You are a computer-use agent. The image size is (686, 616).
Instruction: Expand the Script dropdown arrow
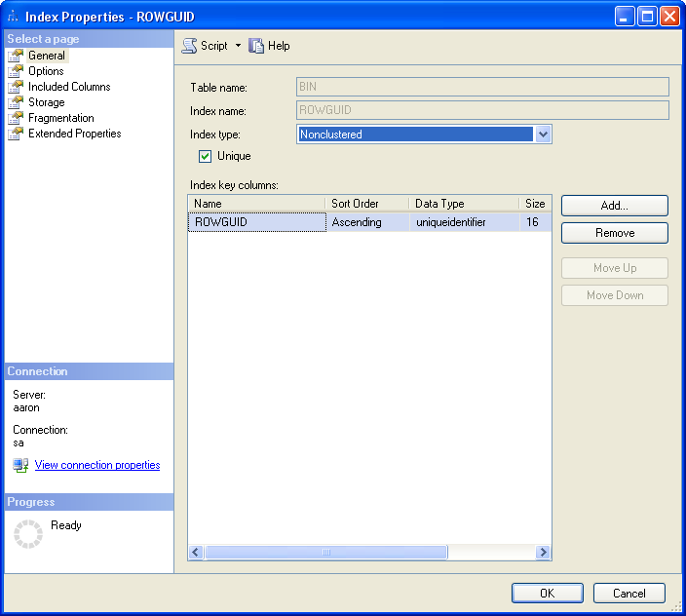coord(238,46)
